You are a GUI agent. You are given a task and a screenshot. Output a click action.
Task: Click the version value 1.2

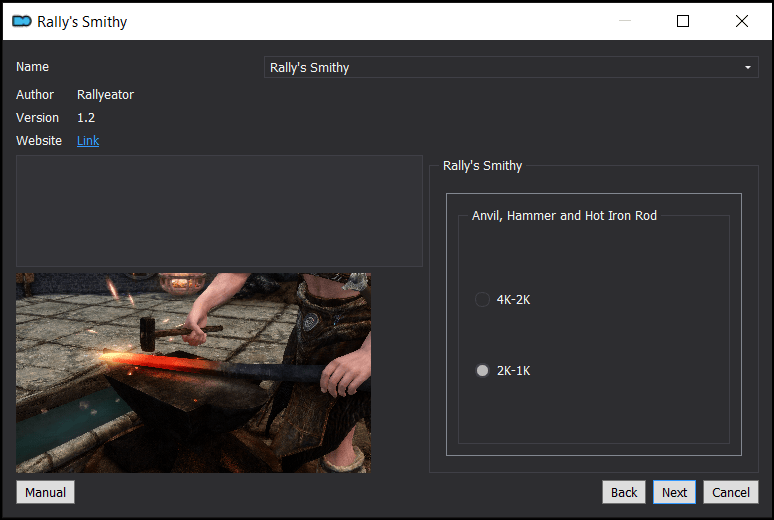click(86, 118)
